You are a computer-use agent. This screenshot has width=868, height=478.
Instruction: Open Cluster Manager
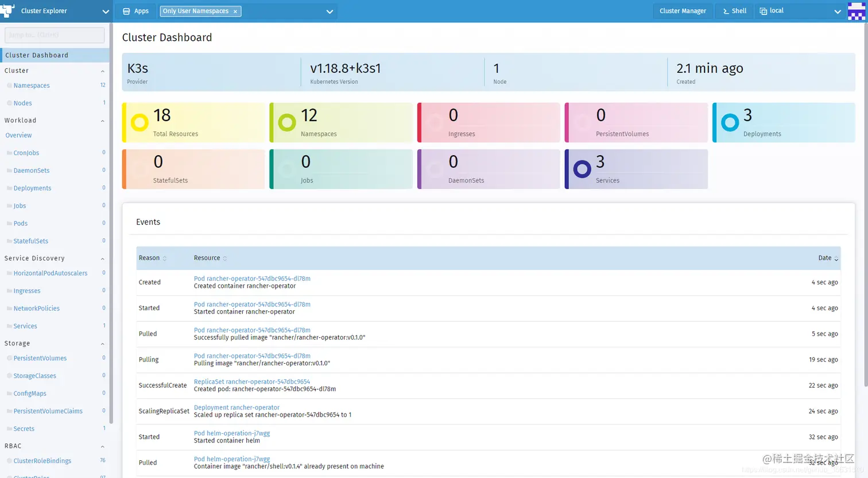coord(683,11)
